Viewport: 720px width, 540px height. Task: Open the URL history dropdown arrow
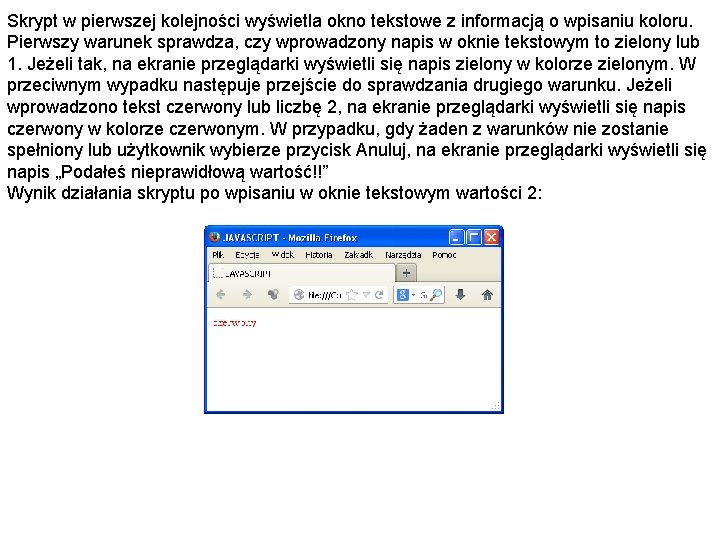tap(366, 295)
